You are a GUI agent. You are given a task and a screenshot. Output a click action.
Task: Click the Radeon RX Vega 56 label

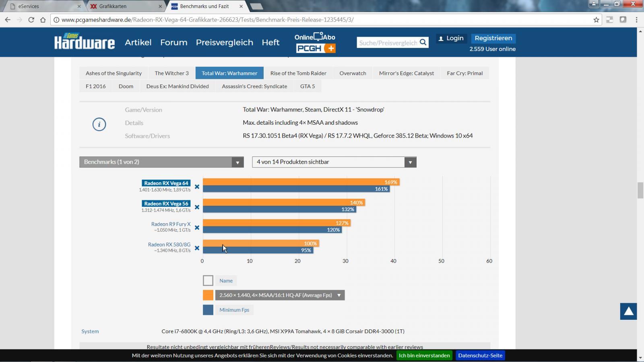click(x=166, y=204)
